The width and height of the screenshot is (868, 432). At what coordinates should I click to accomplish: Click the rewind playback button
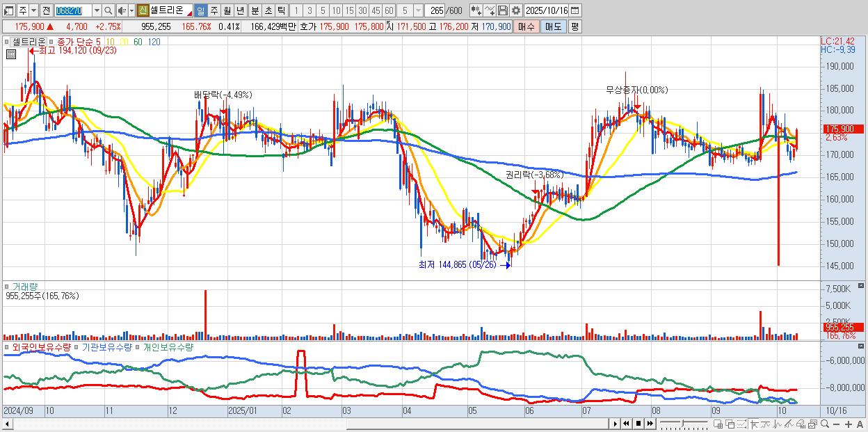pyautogui.click(x=626, y=424)
